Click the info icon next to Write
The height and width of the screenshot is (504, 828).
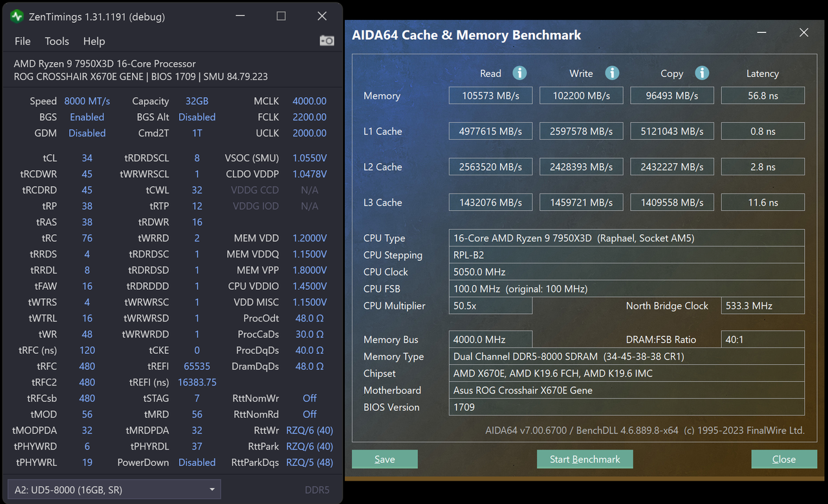612,73
